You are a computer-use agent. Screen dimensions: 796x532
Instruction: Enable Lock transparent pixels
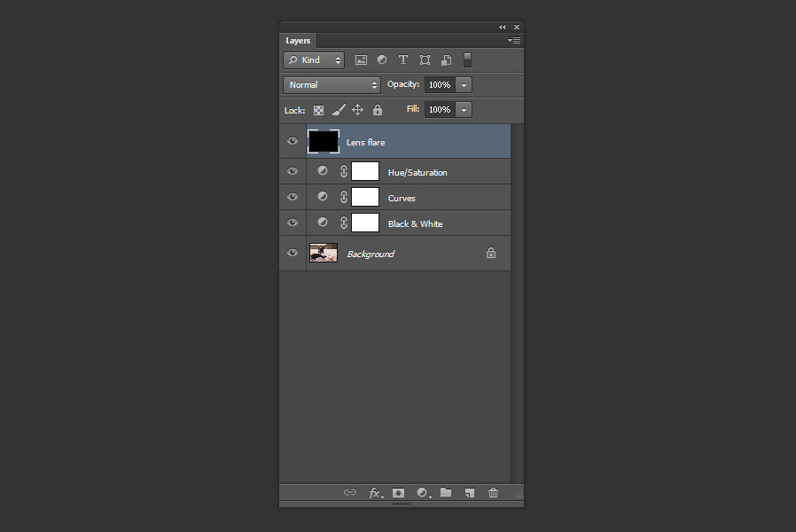click(x=318, y=109)
